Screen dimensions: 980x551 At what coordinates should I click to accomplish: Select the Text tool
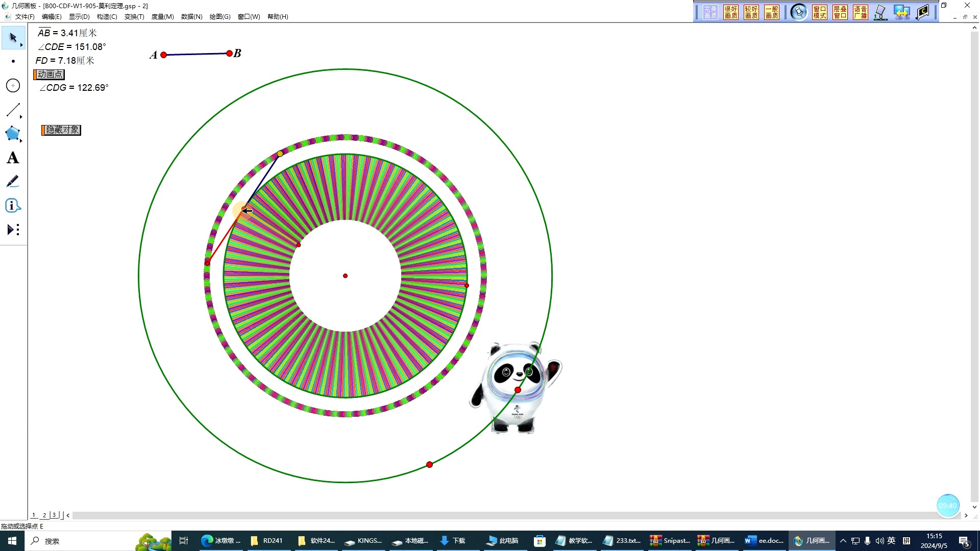13,158
